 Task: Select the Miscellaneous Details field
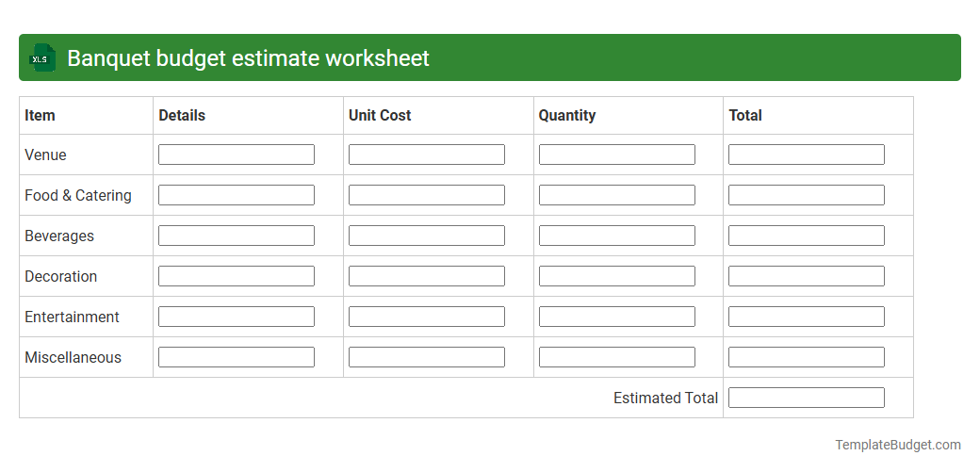[x=237, y=357]
